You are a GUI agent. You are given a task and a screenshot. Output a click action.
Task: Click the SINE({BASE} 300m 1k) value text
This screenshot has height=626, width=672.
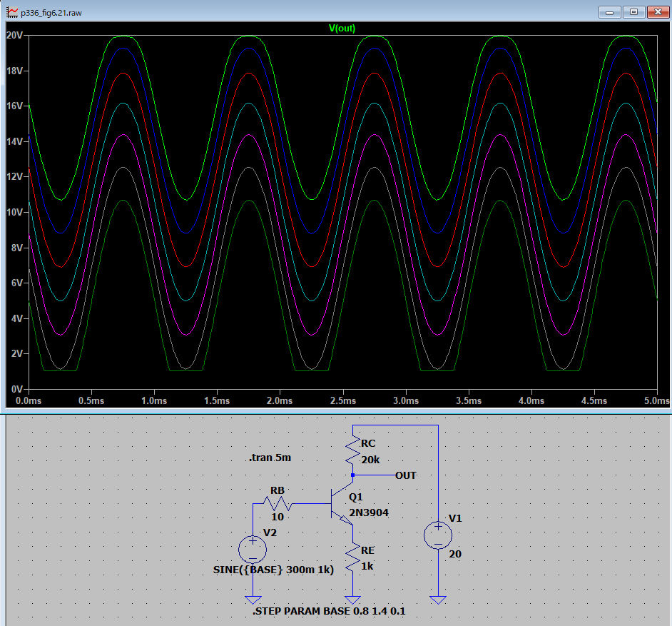pyautogui.click(x=274, y=570)
